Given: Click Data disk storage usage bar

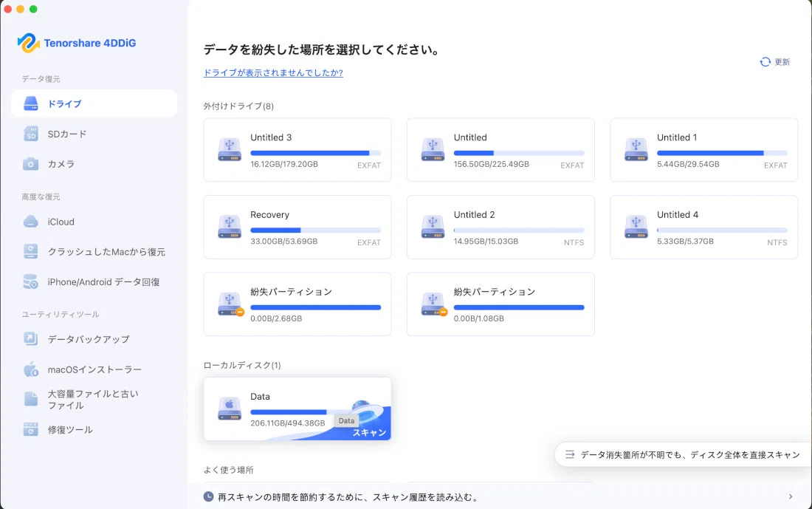Looking at the screenshot, I should 301,412.
